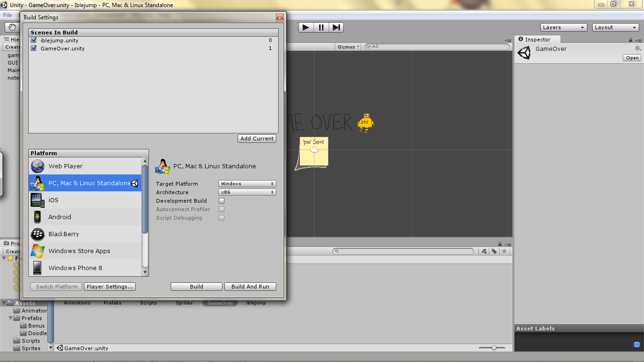Click the Web Player globe icon
This screenshot has width=644, height=362.
point(38,166)
